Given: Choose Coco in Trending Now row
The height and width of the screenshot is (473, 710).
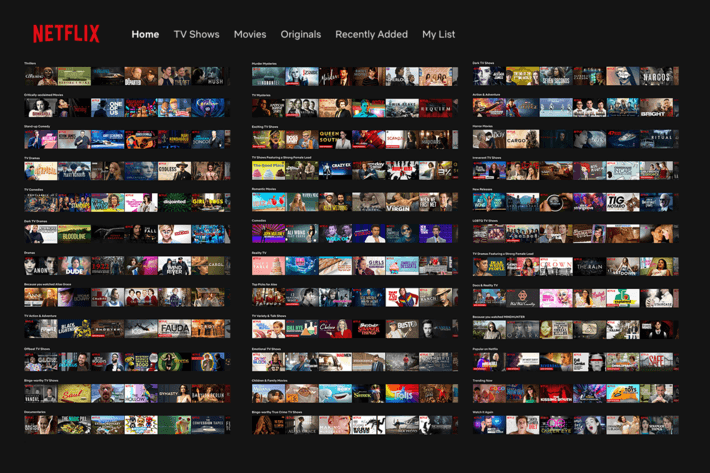Looking at the screenshot, I should 489,393.
